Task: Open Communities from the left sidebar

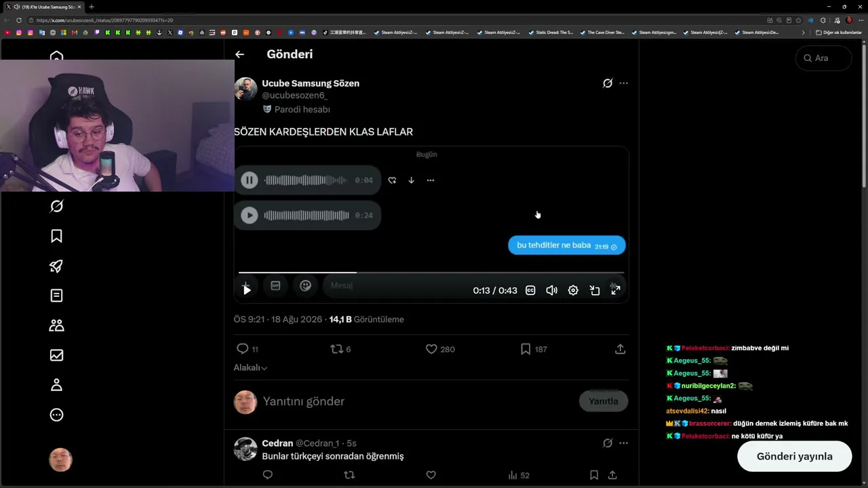Action: [57, 325]
